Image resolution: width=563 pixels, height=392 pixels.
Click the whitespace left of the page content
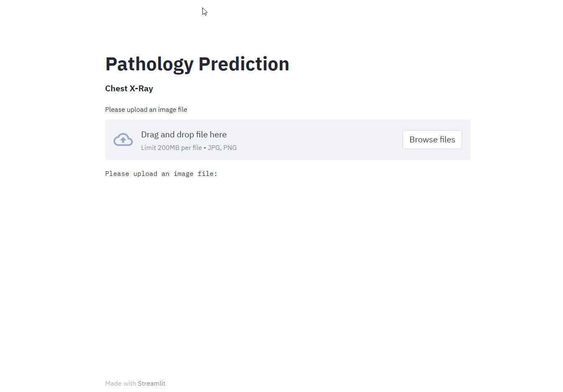pos(50,188)
